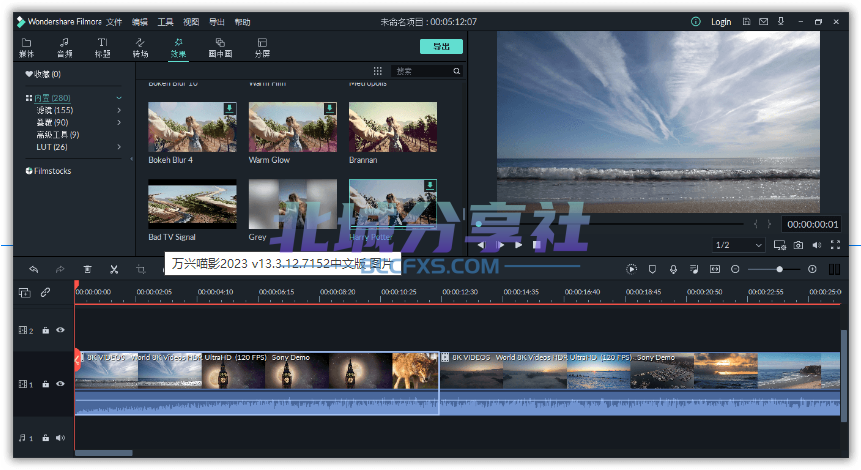
Task: Open the 帮助 menu
Action: point(242,22)
